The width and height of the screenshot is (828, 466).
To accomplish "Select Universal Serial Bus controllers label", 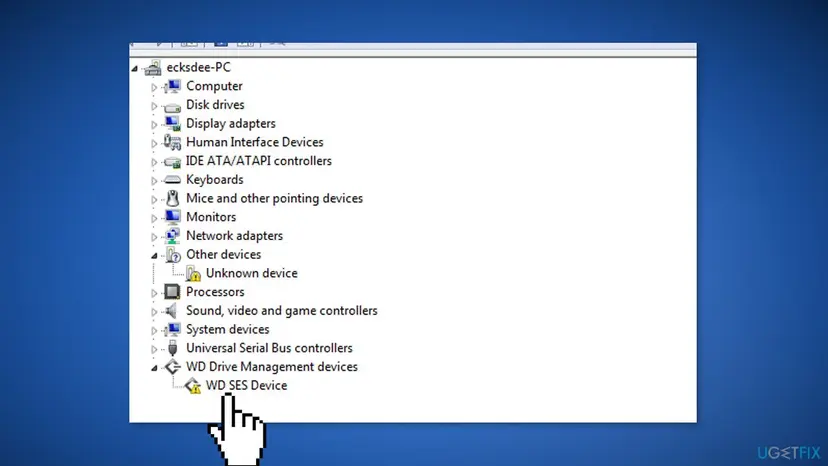I will coord(269,348).
